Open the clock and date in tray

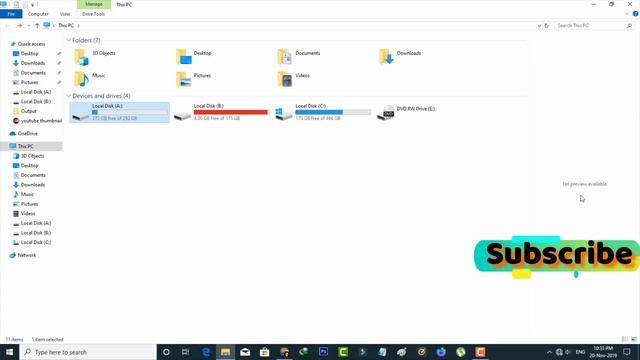pyautogui.click(x=603, y=352)
